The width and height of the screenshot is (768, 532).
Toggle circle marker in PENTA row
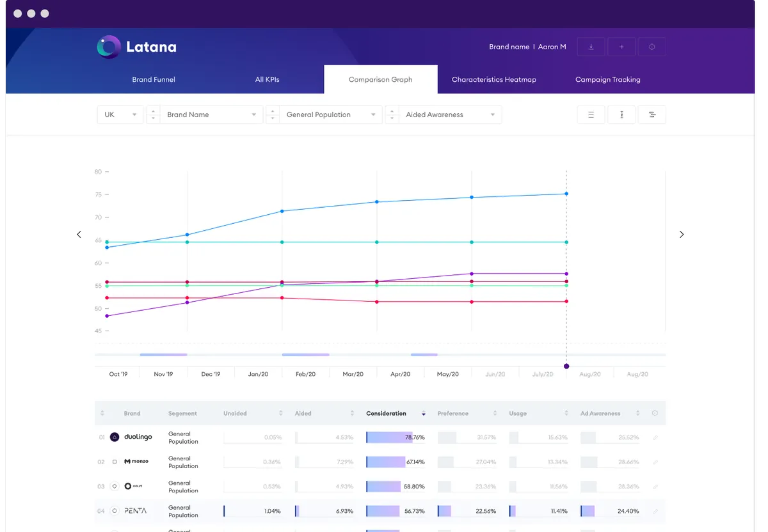click(115, 511)
